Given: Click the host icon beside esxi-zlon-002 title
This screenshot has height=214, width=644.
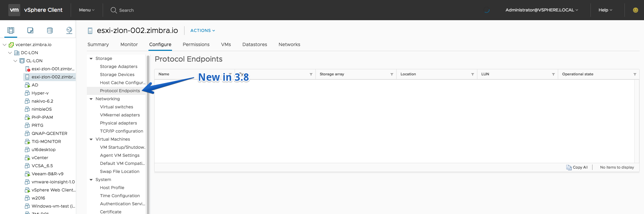Looking at the screenshot, I should coord(90,31).
